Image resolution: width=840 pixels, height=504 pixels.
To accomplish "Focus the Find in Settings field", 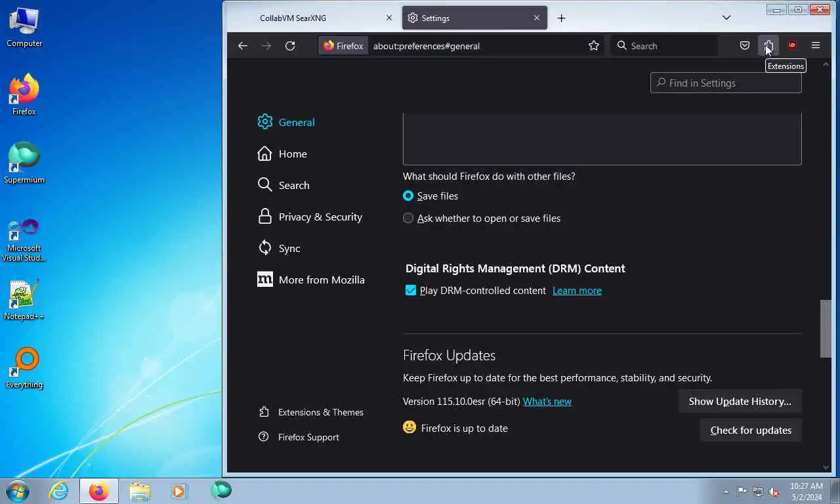I will click(x=726, y=83).
